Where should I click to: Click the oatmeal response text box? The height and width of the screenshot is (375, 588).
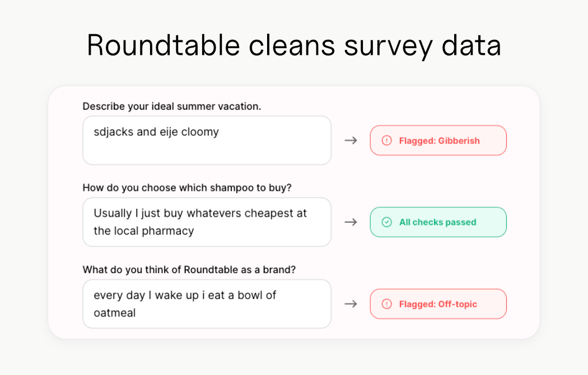(x=207, y=304)
